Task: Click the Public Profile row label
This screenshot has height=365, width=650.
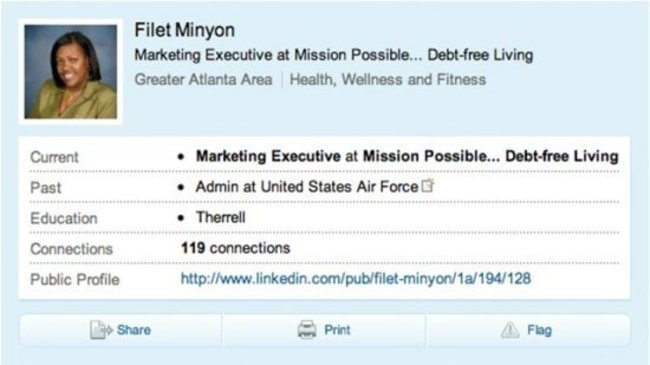Action: (x=75, y=280)
